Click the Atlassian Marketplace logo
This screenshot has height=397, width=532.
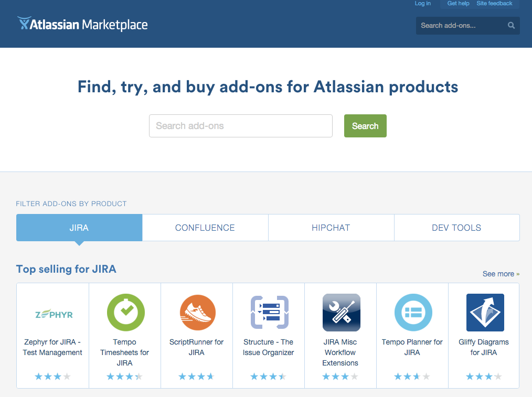[82, 24]
